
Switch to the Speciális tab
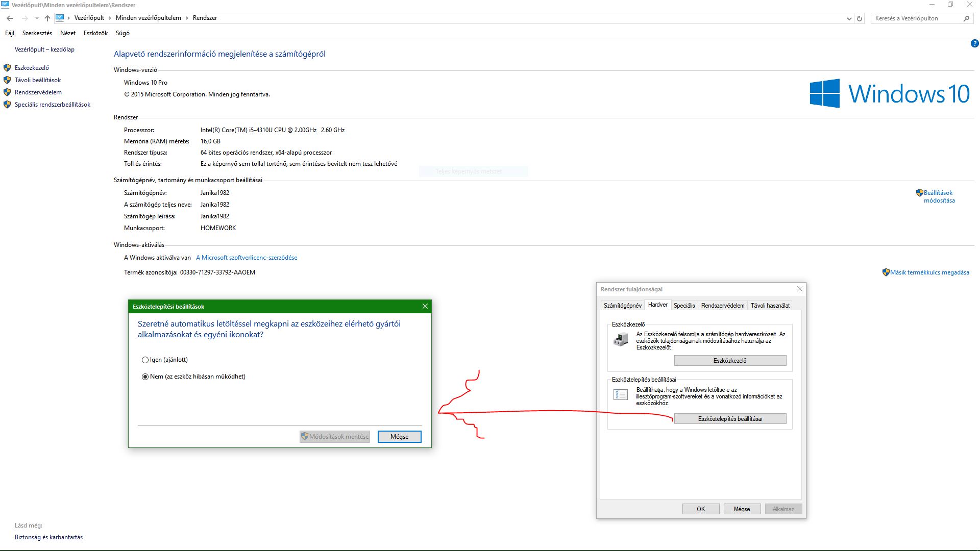(684, 306)
